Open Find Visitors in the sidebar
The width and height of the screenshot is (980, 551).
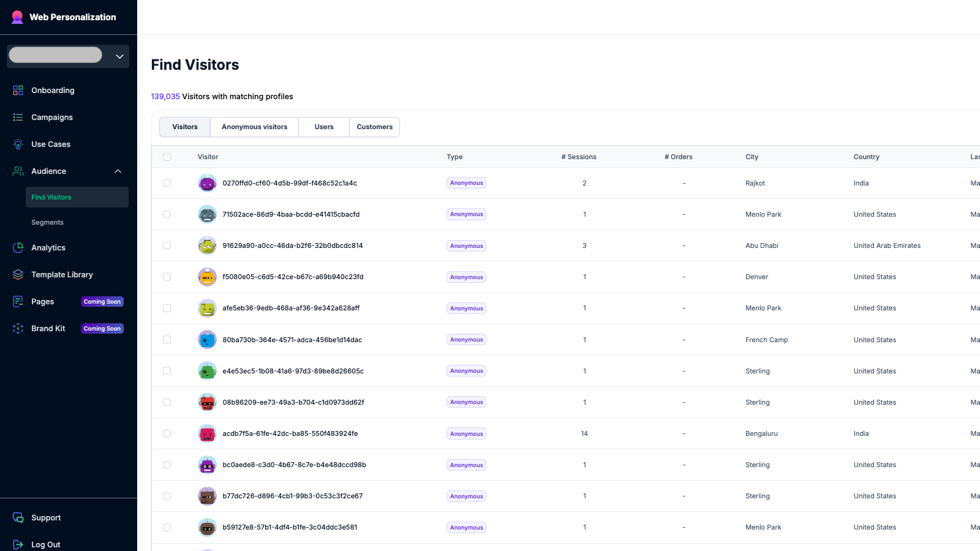pyautogui.click(x=77, y=197)
